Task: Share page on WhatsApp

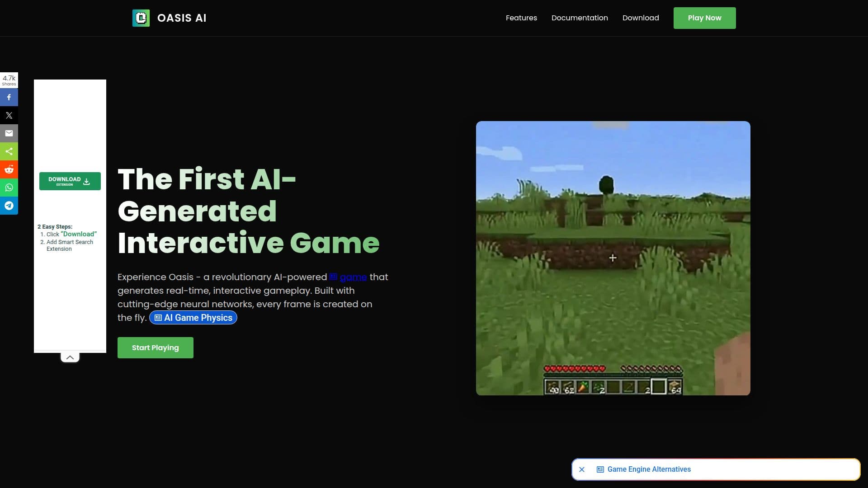Action: (x=9, y=188)
